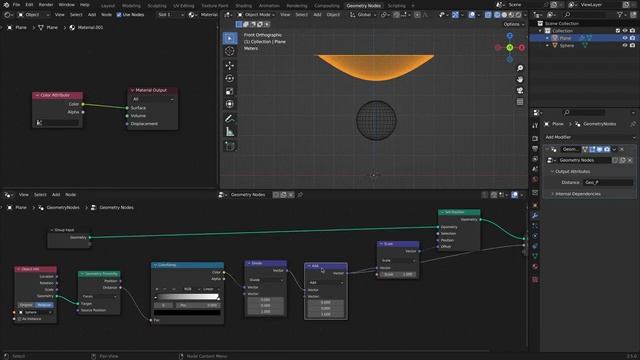The width and height of the screenshot is (640, 360).
Task: Toggle modifier show in render camera icon
Action: point(607,149)
